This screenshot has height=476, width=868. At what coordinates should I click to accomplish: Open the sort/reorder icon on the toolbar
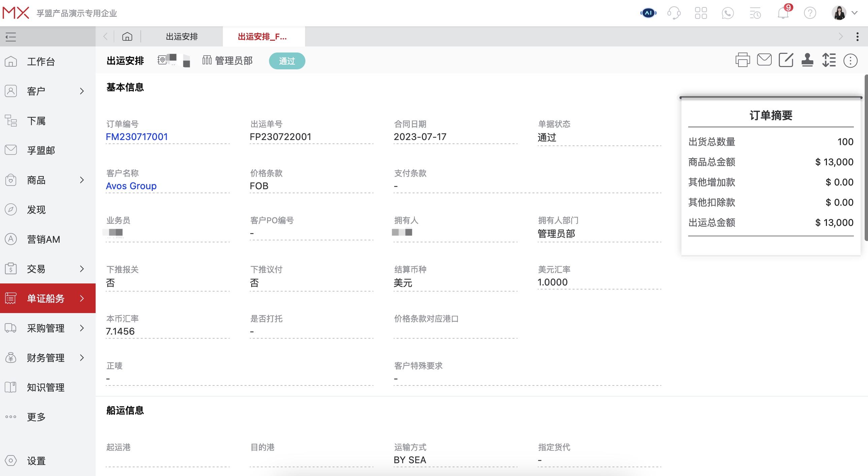[830, 60]
